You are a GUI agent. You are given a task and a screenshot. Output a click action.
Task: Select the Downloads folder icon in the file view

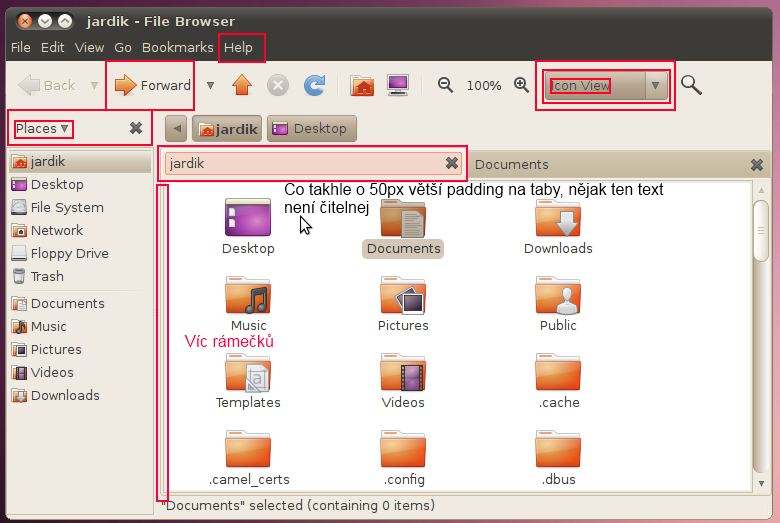(x=558, y=218)
